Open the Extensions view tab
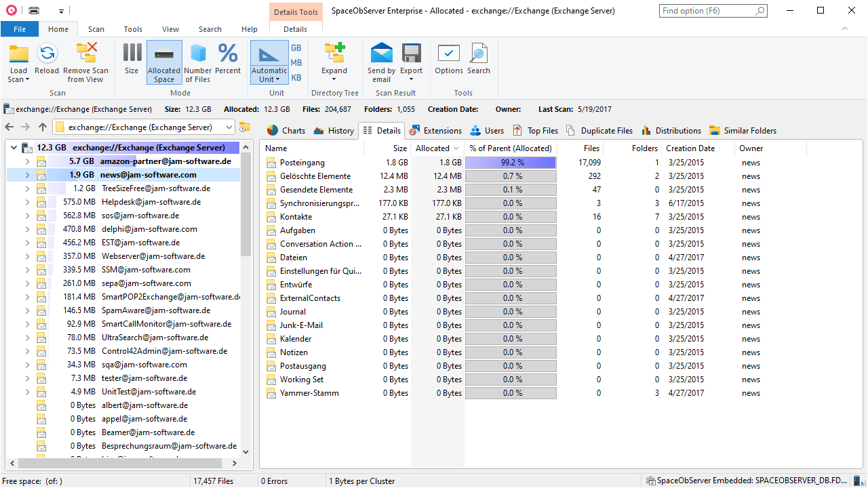The image size is (868, 488). point(435,131)
